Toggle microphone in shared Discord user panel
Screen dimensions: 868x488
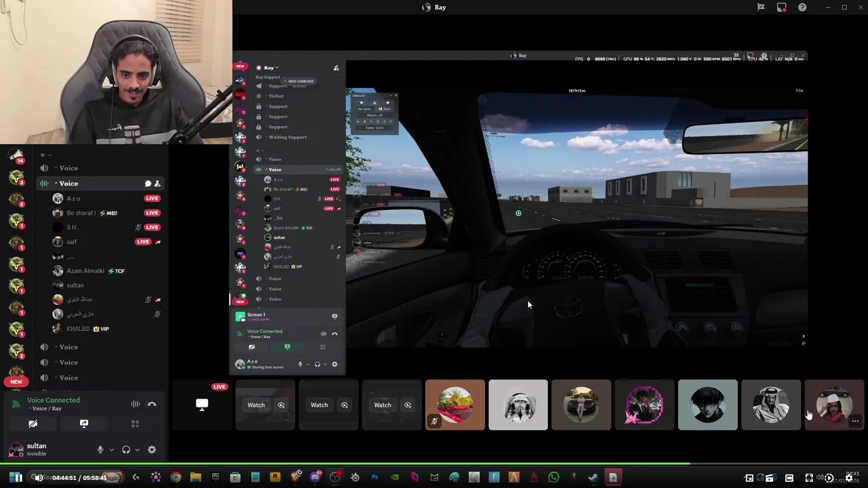(x=300, y=365)
